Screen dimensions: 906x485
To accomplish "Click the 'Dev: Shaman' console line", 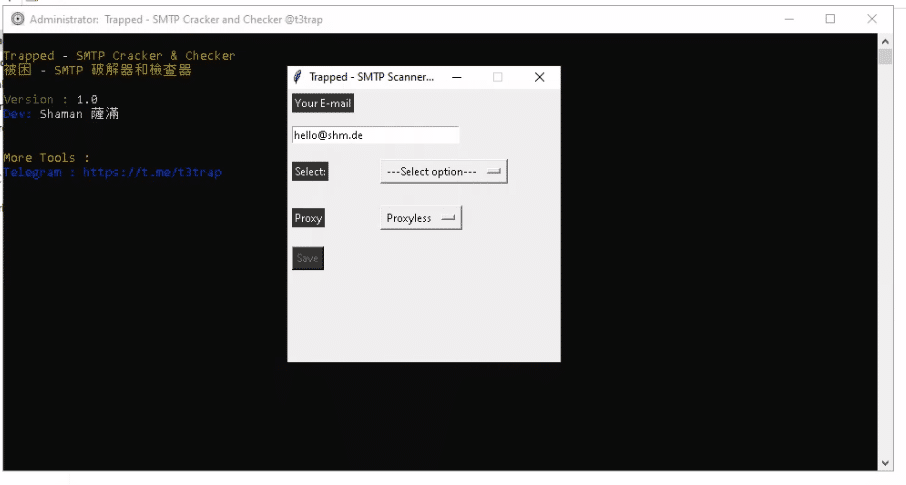I will [61, 114].
